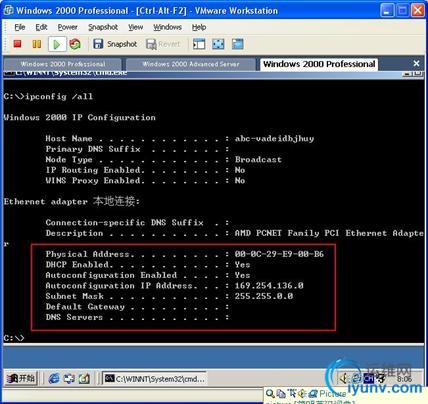Click the Physical Address value 00-0C-29-E9-00-B6
This screenshot has width=428, height=404.
(x=279, y=254)
